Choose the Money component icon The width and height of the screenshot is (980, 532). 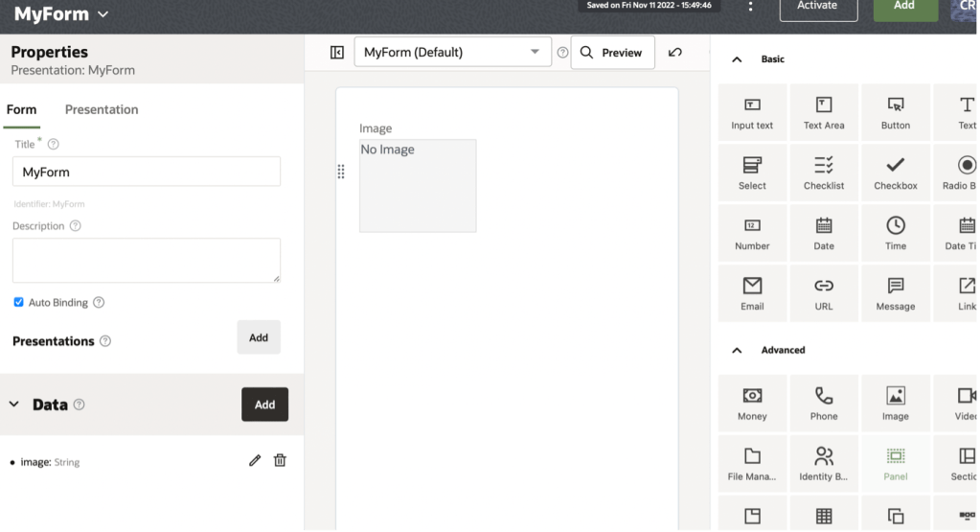click(752, 396)
